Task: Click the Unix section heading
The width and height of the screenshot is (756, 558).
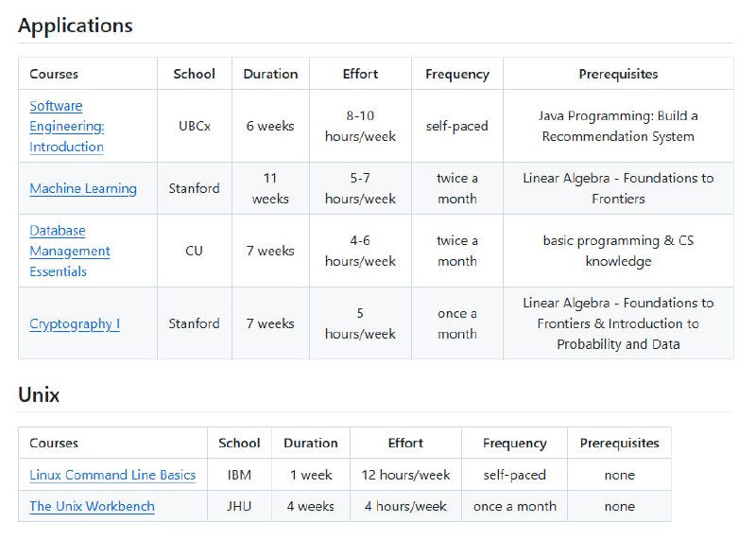Action: click(39, 395)
